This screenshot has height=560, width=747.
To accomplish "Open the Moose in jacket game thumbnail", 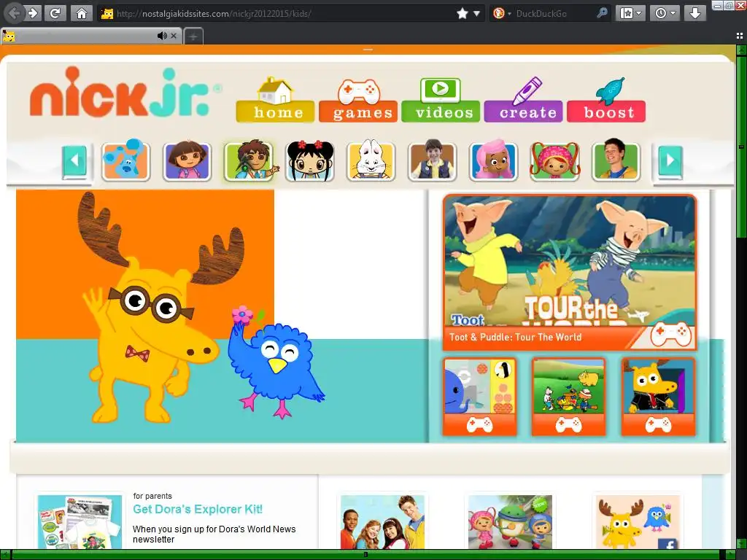I will 659,396.
